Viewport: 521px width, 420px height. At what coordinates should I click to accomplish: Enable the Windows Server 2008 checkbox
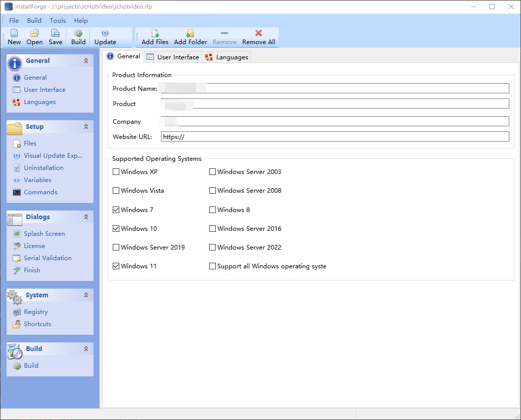click(x=212, y=191)
